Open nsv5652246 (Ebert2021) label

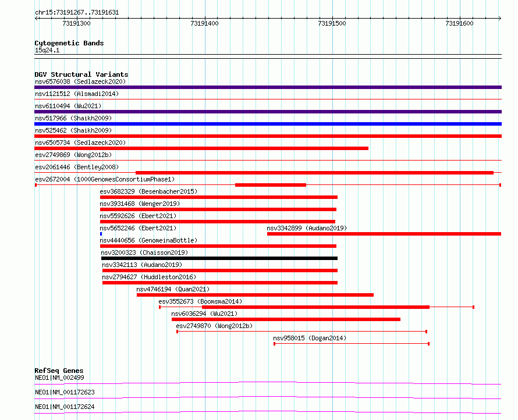138,228
